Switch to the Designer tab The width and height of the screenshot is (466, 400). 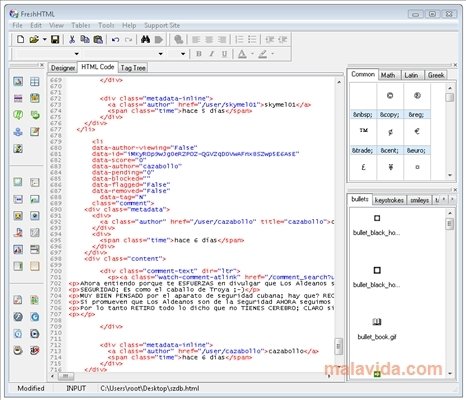[x=63, y=68]
